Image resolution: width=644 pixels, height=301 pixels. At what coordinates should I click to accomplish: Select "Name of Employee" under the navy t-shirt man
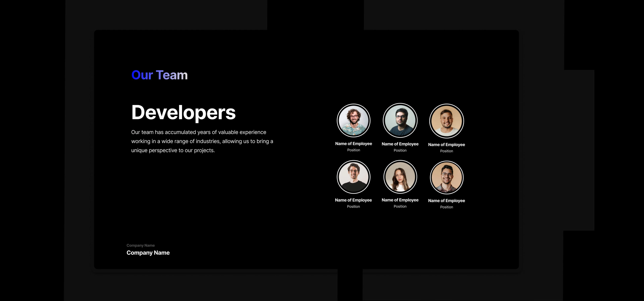tap(400, 144)
